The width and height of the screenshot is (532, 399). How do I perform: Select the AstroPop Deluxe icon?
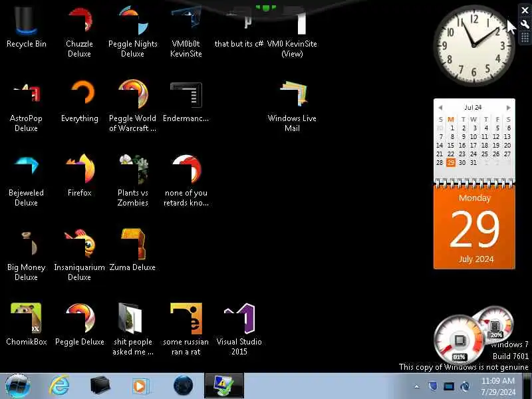click(x=26, y=107)
